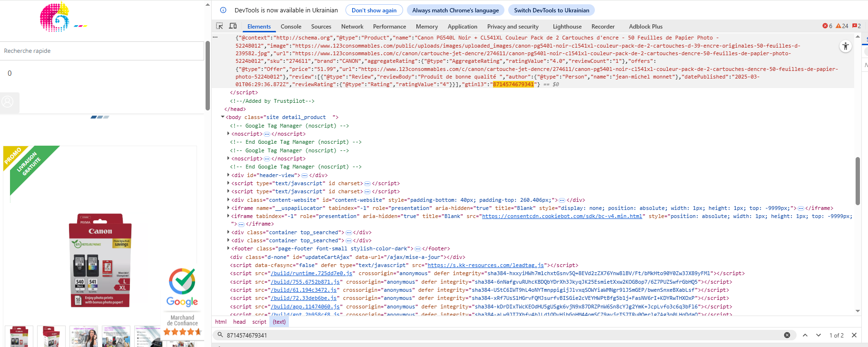Click the highlighted 8714574679341 gtin13 value
Image resolution: width=868 pixels, height=347 pixels.
(513, 84)
